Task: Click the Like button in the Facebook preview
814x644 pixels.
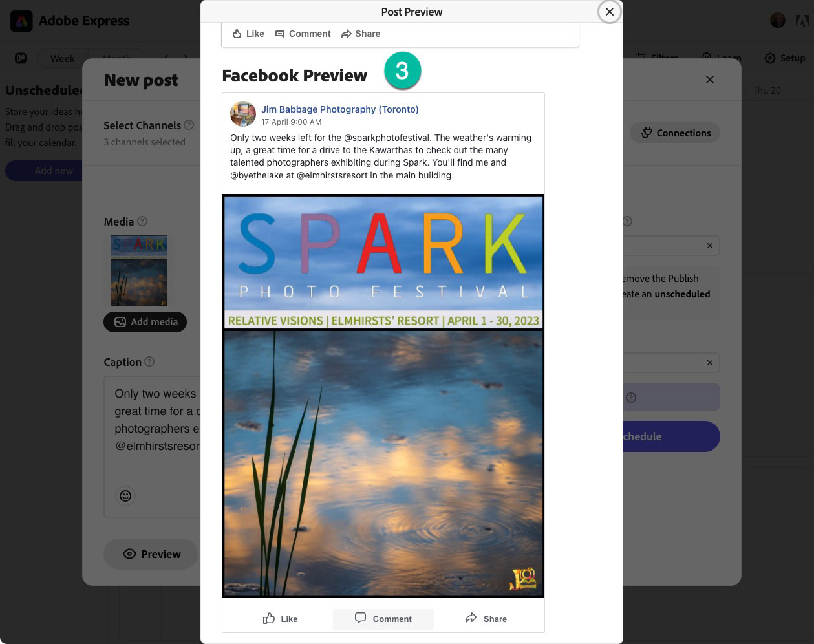Action: pyautogui.click(x=280, y=619)
